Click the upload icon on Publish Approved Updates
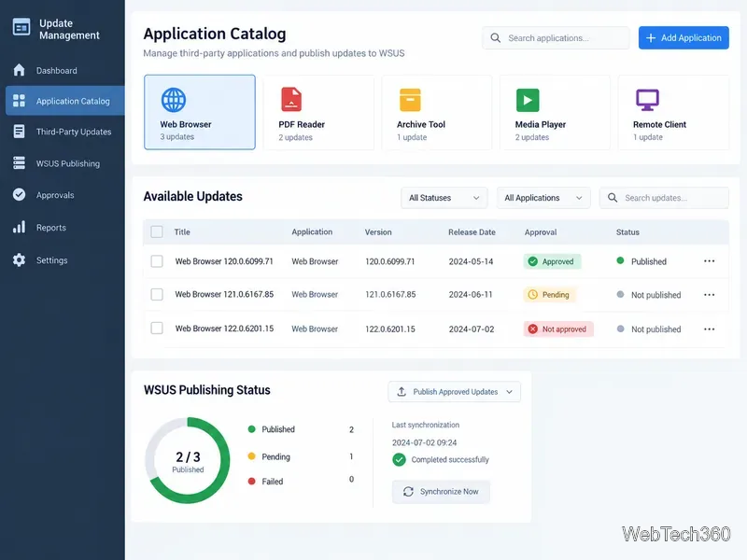 402,391
